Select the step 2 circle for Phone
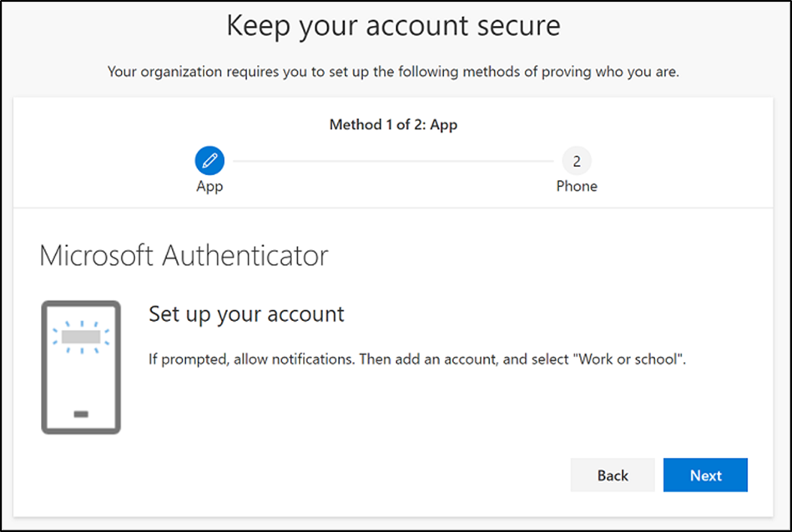The image size is (792, 532). point(577,159)
